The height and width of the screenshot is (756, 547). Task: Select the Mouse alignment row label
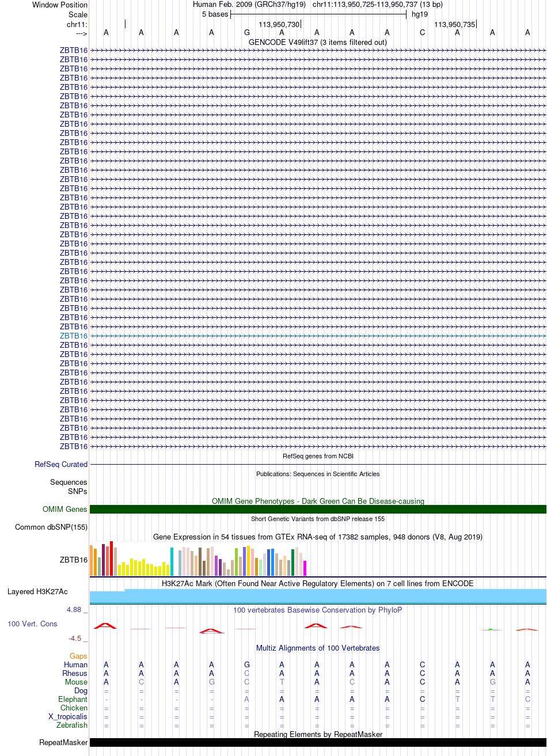tap(77, 682)
